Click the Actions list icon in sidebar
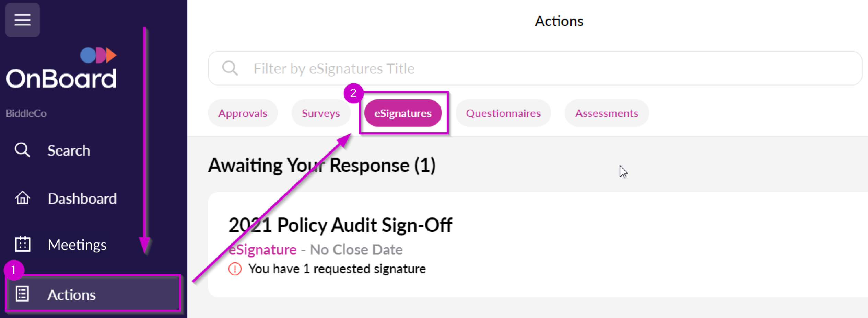The height and width of the screenshot is (318, 868). (x=22, y=294)
